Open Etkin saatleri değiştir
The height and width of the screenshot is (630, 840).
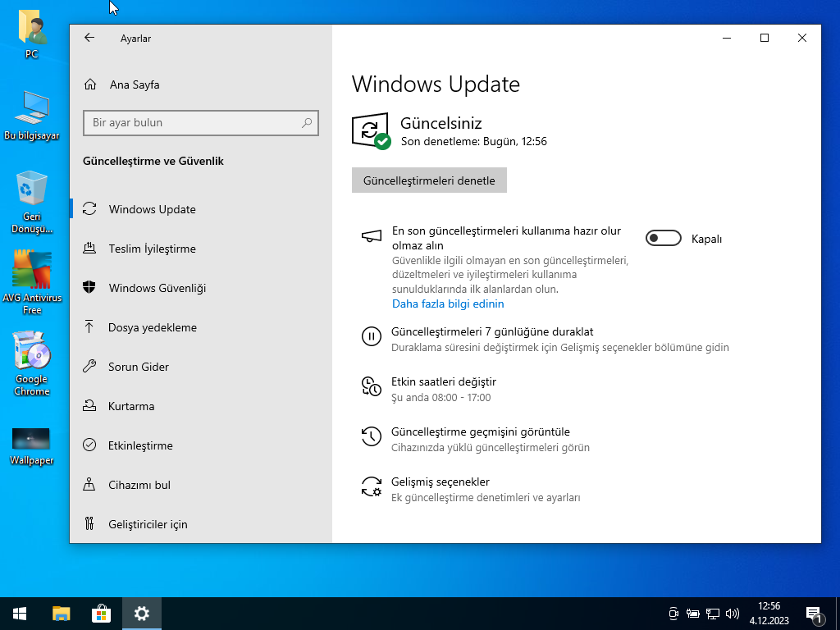(x=444, y=381)
